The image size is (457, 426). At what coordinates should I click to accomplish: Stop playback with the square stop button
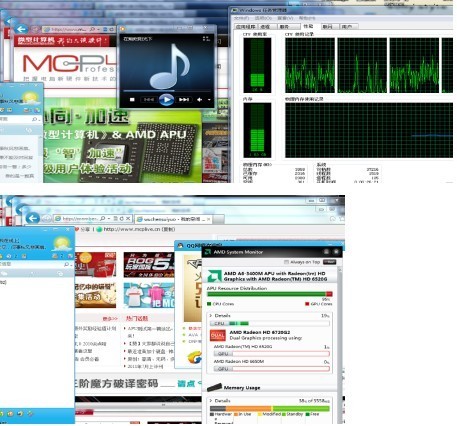132,99
